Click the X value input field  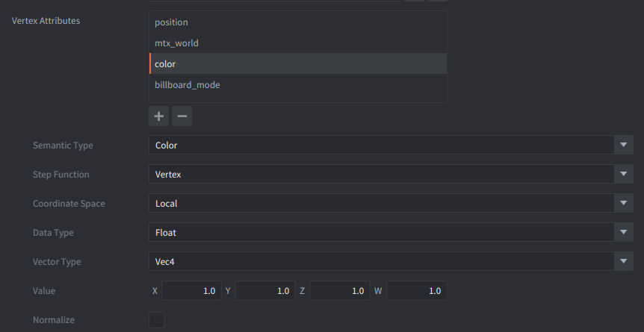coord(191,291)
